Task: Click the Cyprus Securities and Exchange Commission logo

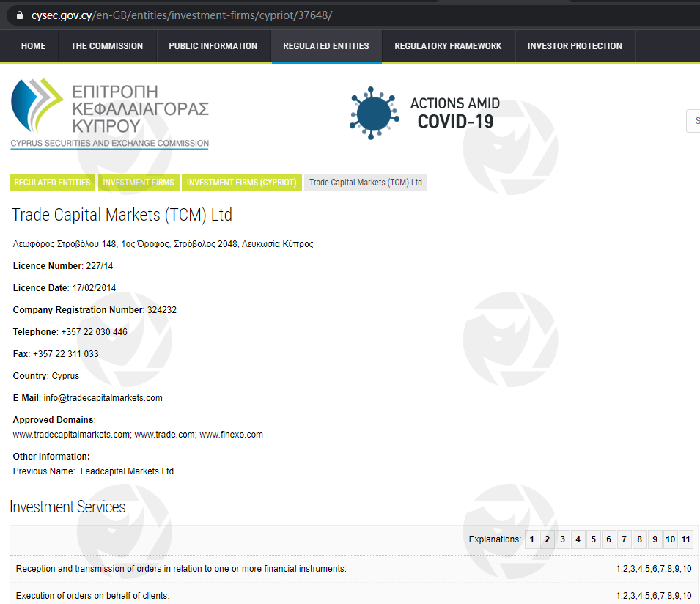Action: [x=110, y=114]
